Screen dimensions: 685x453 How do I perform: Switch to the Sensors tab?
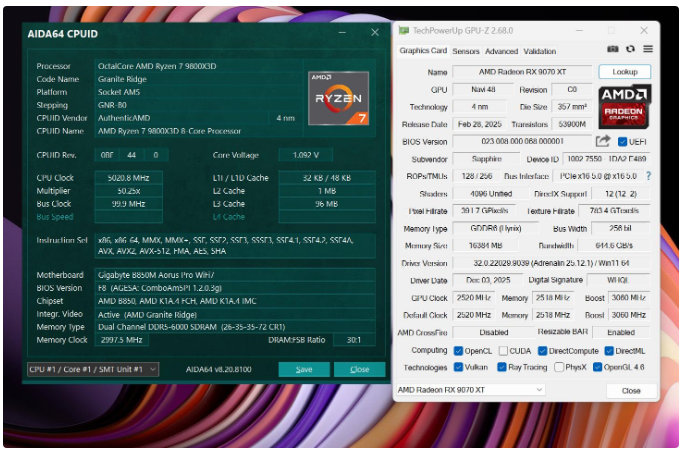466,51
